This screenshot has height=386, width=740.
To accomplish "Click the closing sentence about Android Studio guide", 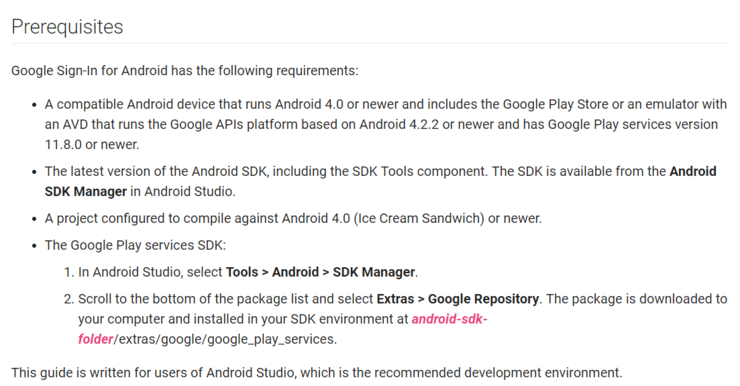I will coord(317,373).
